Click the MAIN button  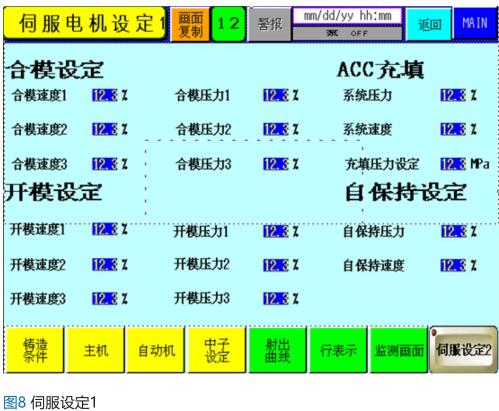click(x=475, y=23)
